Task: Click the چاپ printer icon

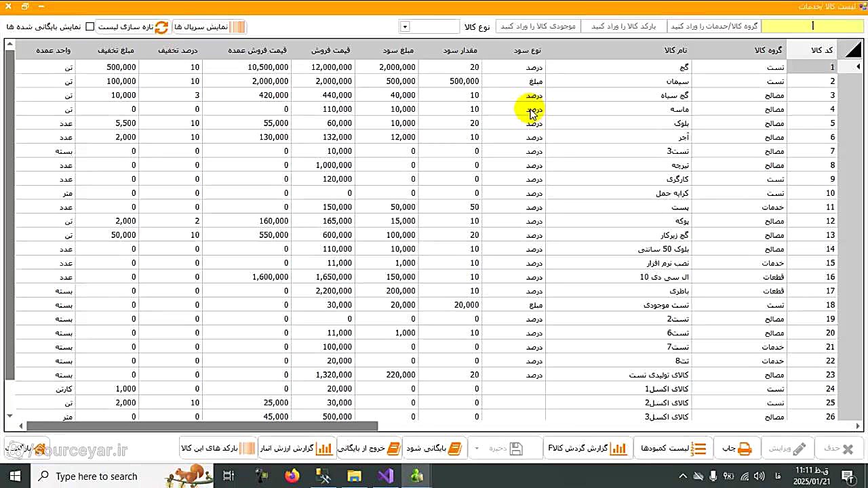Action: coord(745,449)
